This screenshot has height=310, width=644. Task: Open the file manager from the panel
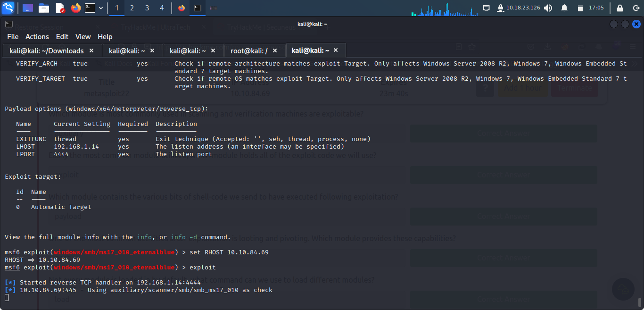point(44,8)
